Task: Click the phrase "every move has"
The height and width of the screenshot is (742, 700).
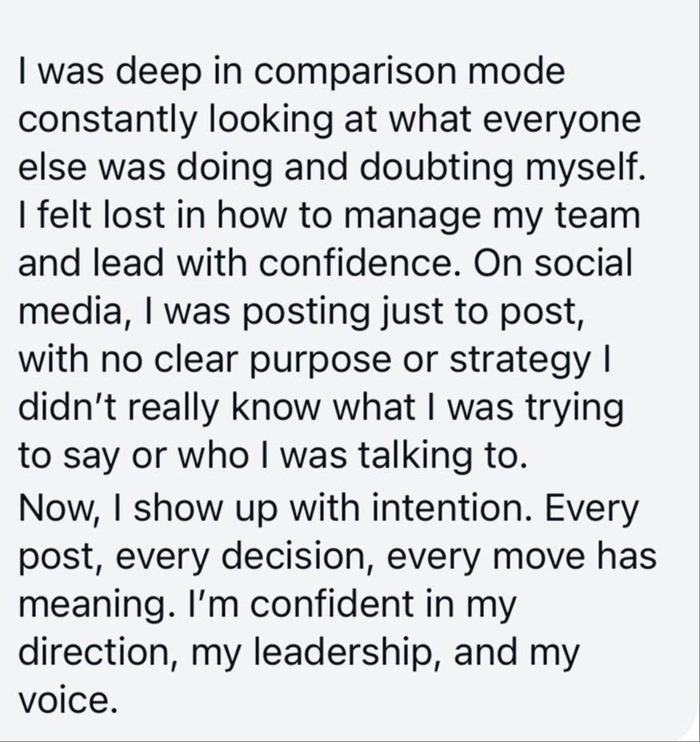Action: pos(522,556)
